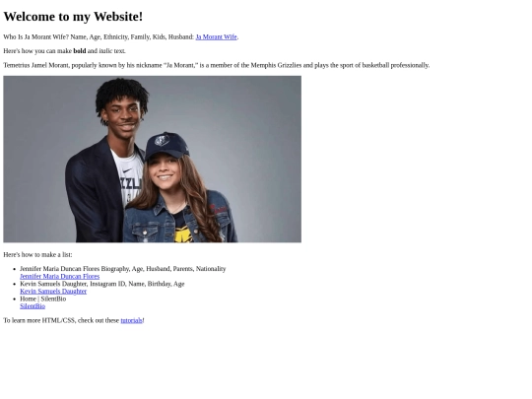Click the Here's how to make a list text

37,255
